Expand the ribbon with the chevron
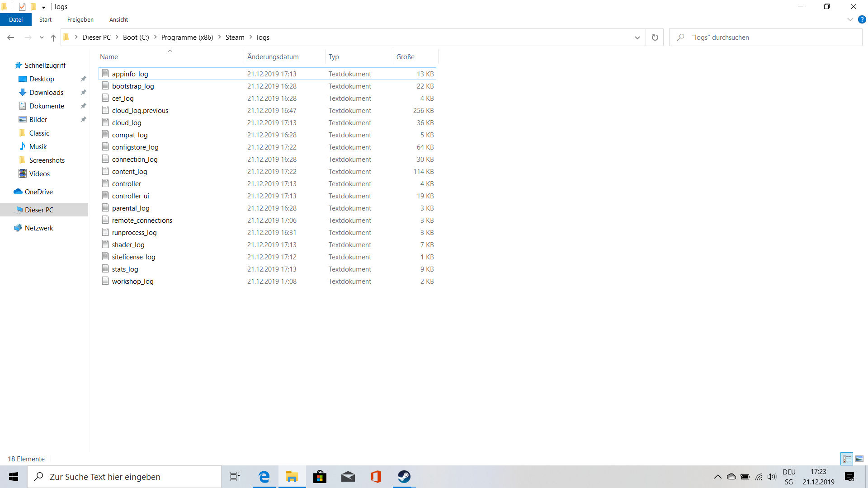 (850, 19)
